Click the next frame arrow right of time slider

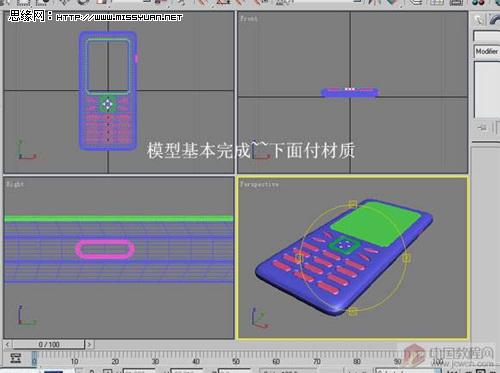pyautogui.click(x=89, y=344)
